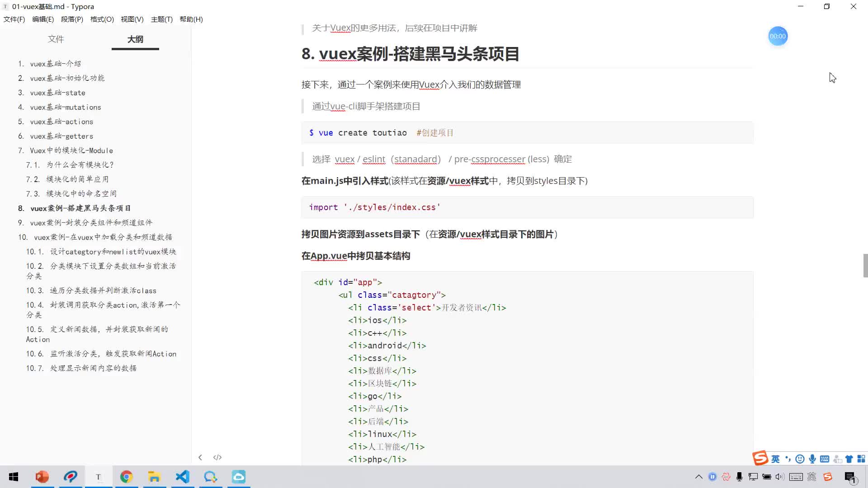This screenshot has width=868, height=488.
Task: Open outline entry 10.3 遍历分类数据并判断激活class
Action: [91, 291]
